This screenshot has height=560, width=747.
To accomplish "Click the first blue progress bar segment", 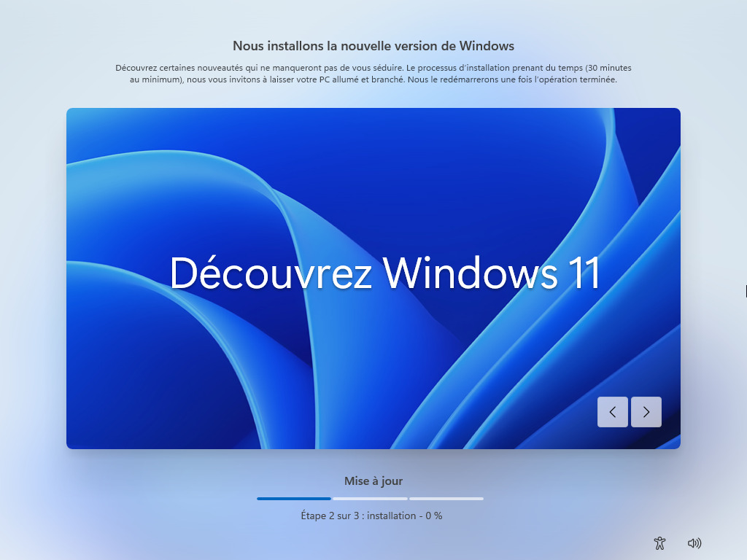I will point(294,499).
